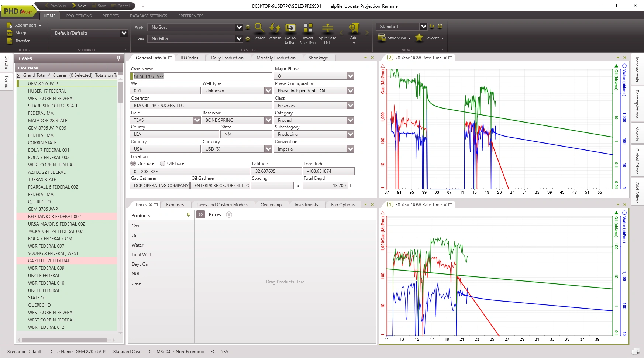Viewport: 644px width, 358px height.
Task: Open the PROJECTIONS ribbon tab
Action: click(x=79, y=16)
